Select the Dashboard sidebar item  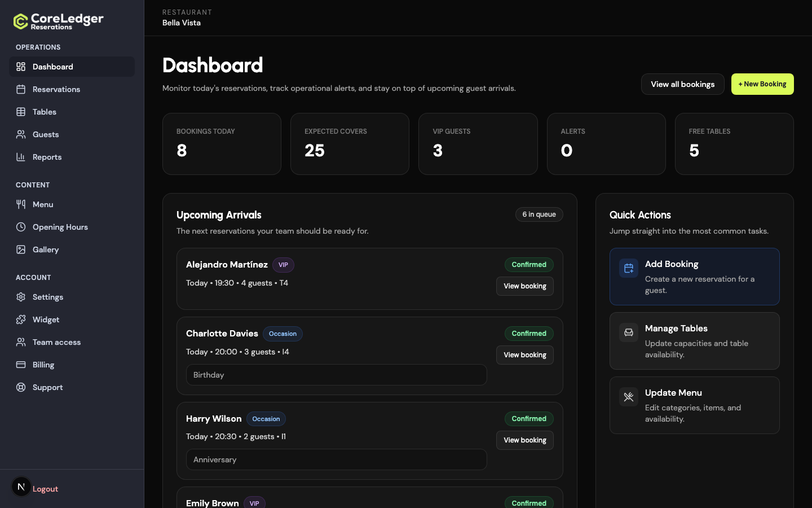[x=72, y=67]
